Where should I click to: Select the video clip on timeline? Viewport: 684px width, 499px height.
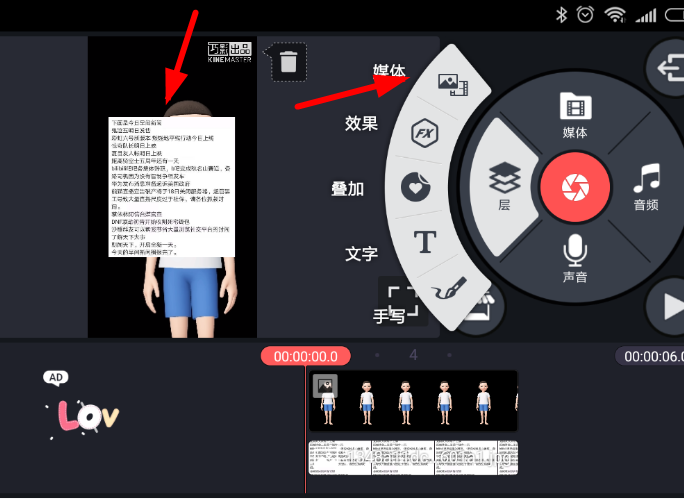412,401
